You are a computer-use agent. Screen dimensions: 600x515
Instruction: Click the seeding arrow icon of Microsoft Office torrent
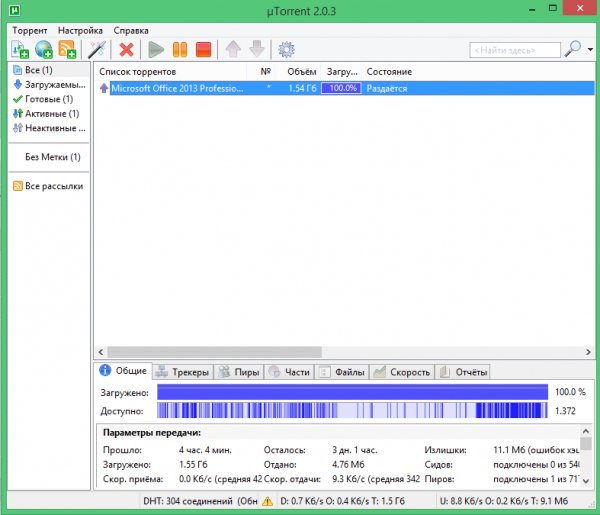point(104,88)
